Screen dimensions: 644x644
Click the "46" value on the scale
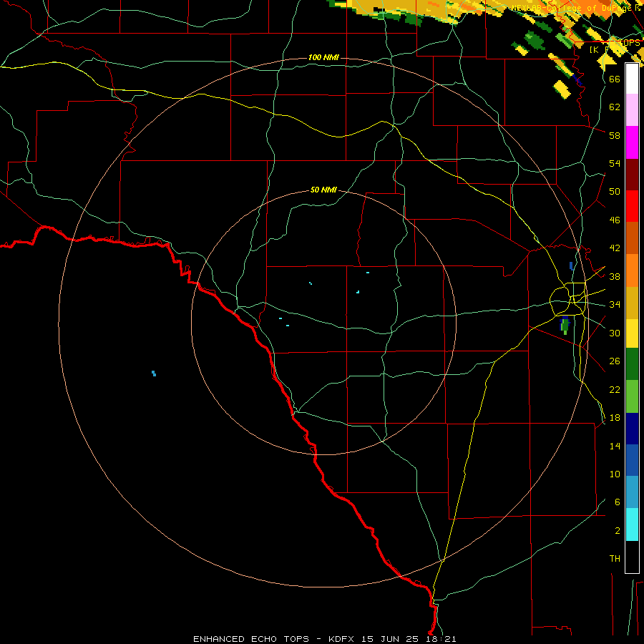pyautogui.click(x=615, y=220)
